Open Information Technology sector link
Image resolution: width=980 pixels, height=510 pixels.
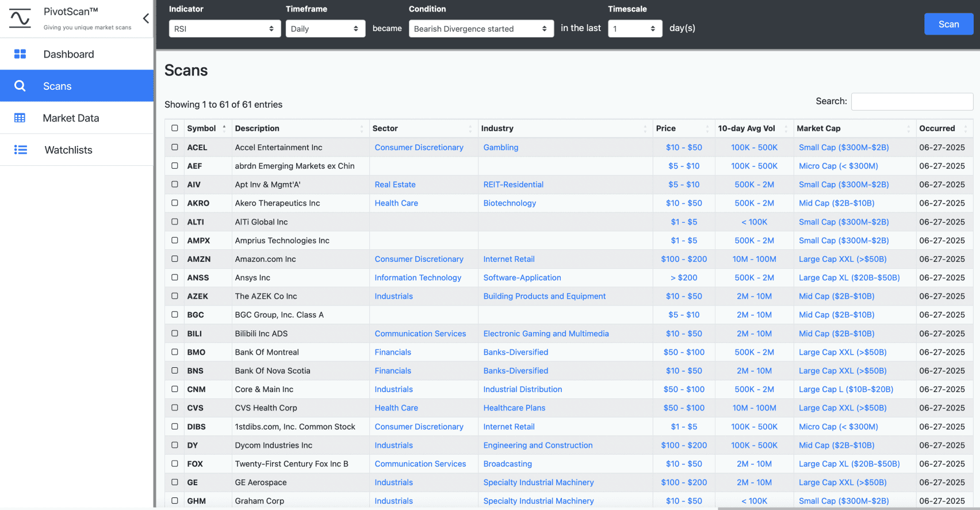click(x=418, y=277)
